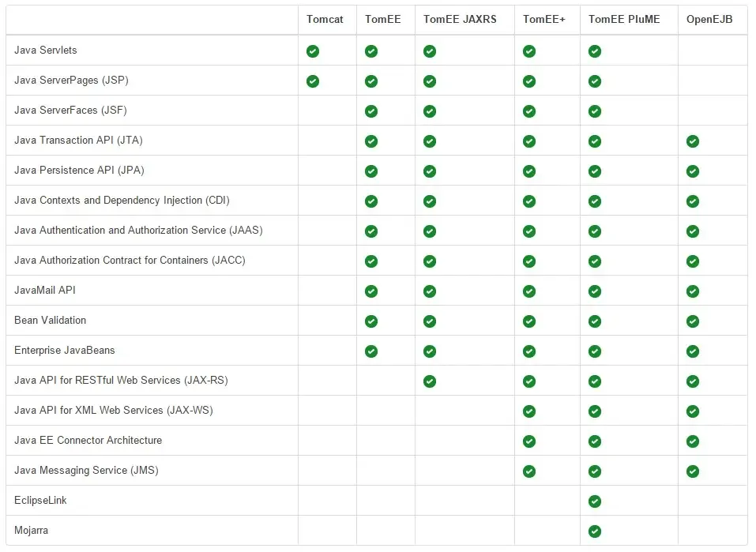Select the JavaMail API row label
Image resolution: width=756 pixels, height=552 pixels.
(x=45, y=291)
